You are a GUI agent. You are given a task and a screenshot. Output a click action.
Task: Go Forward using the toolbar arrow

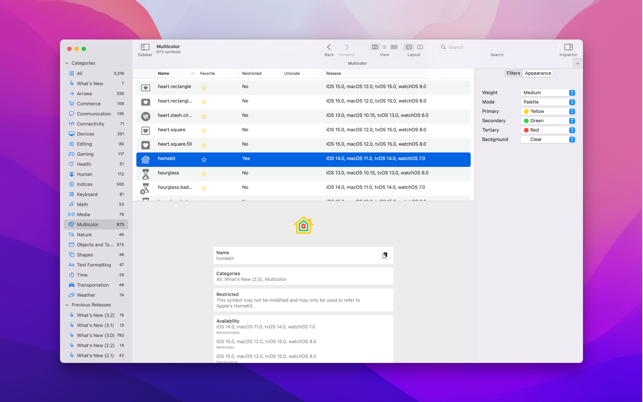[347, 47]
